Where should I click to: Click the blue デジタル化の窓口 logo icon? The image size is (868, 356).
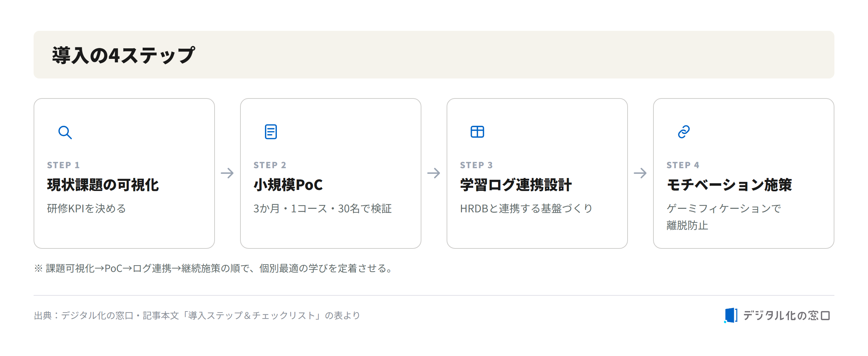[731, 315]
